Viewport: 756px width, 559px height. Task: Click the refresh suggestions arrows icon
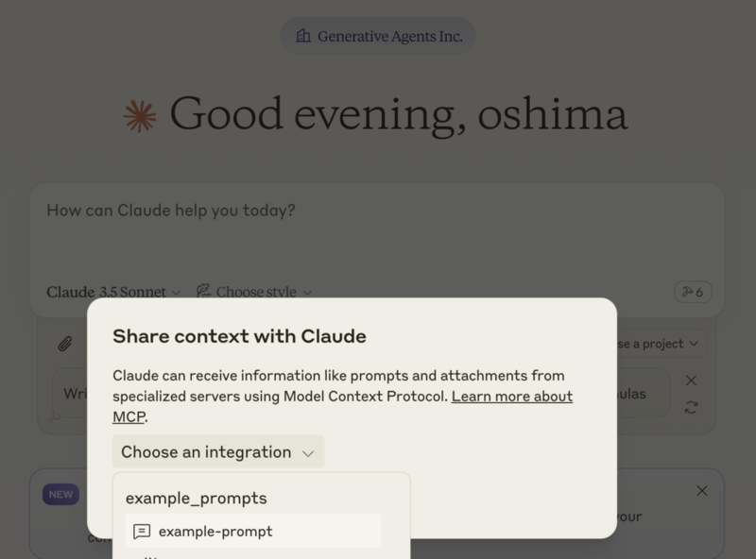pos(691,408)
